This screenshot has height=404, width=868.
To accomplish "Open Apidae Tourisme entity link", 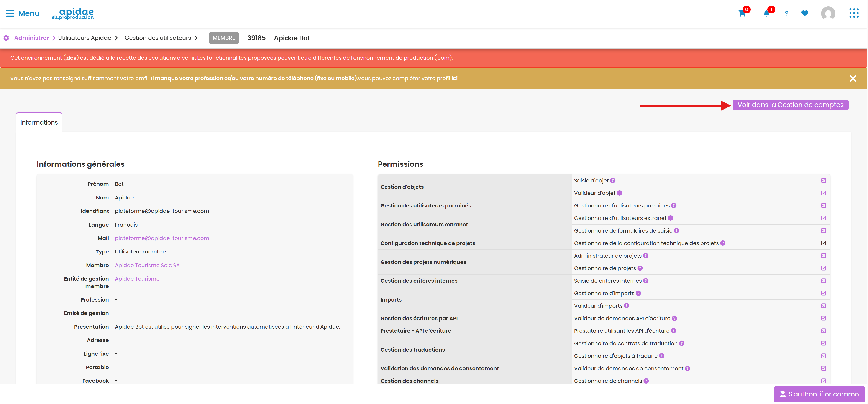I will pyautogui.click(x=137, y=279).
